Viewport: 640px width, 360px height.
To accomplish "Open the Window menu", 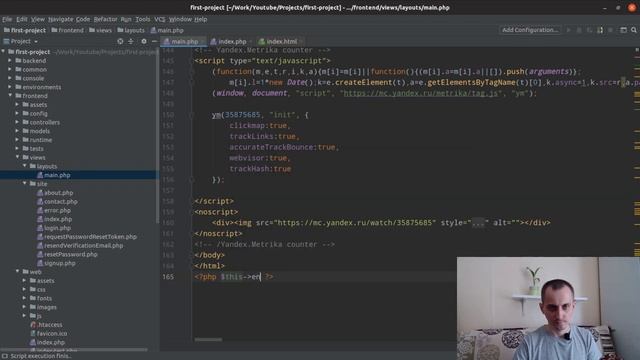I will click(180, 19).
